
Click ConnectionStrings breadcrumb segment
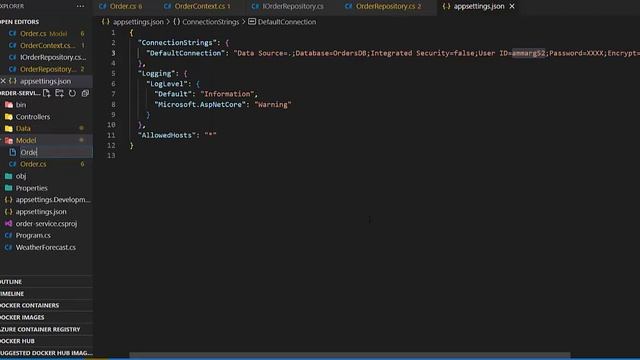206,22
